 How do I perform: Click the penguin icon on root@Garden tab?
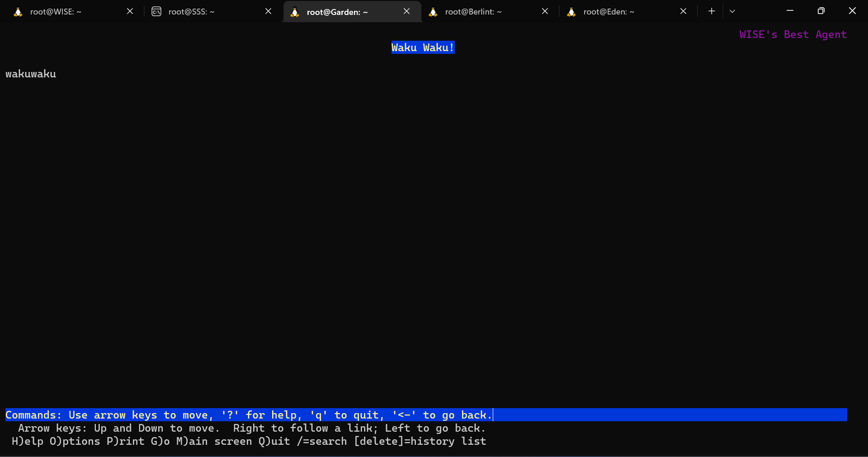pos(294,12)
